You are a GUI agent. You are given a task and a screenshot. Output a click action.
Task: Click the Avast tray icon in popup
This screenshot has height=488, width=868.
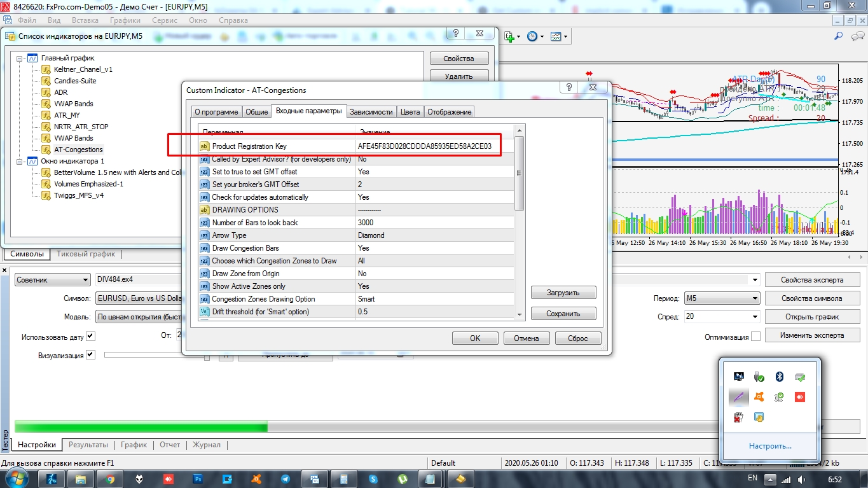click(x=759, y=397)
